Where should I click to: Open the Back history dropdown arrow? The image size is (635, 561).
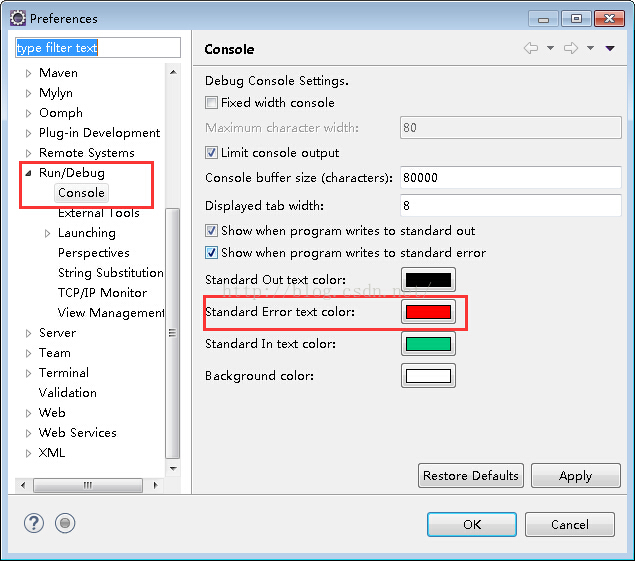(x=550, y=48)
